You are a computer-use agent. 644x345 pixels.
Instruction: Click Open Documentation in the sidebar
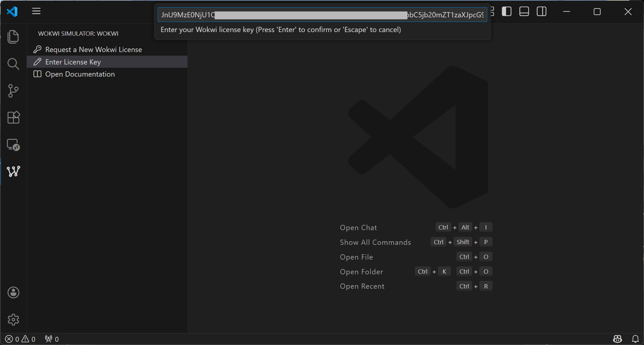pyautogui.click(x=80, y=74)
